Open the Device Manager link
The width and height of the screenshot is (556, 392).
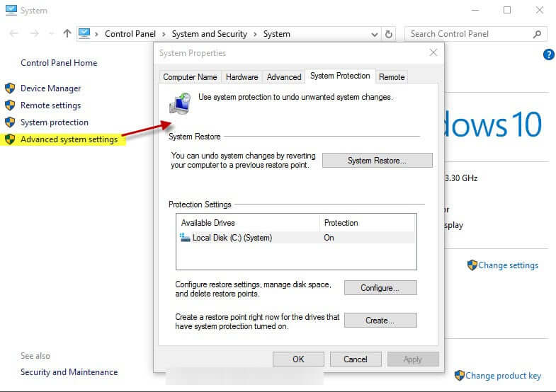[51, 88]
